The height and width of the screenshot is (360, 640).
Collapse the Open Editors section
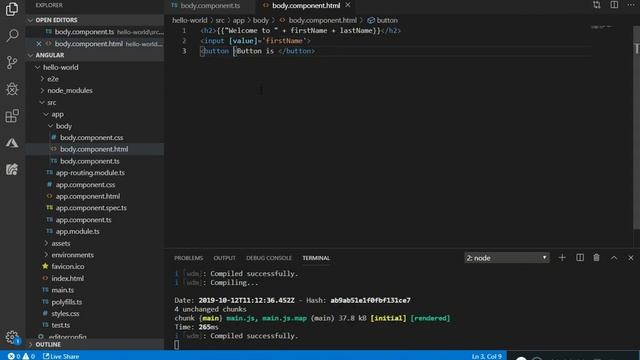tap(95, 20)
